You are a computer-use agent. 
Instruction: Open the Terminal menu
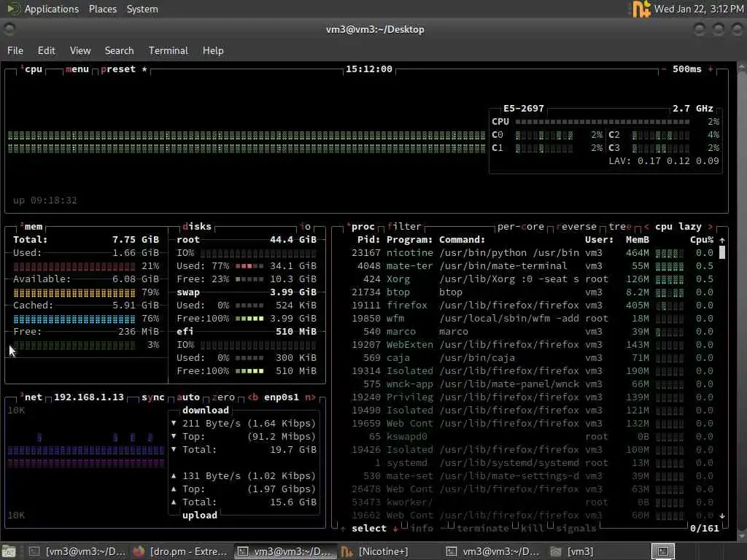(x=169, y=50)
